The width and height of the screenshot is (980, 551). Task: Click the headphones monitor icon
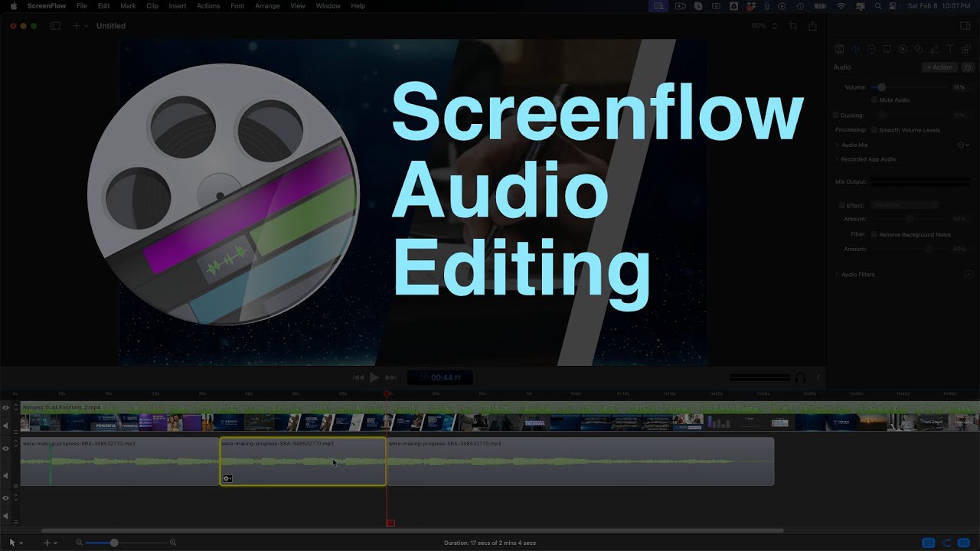coord(800,377)
